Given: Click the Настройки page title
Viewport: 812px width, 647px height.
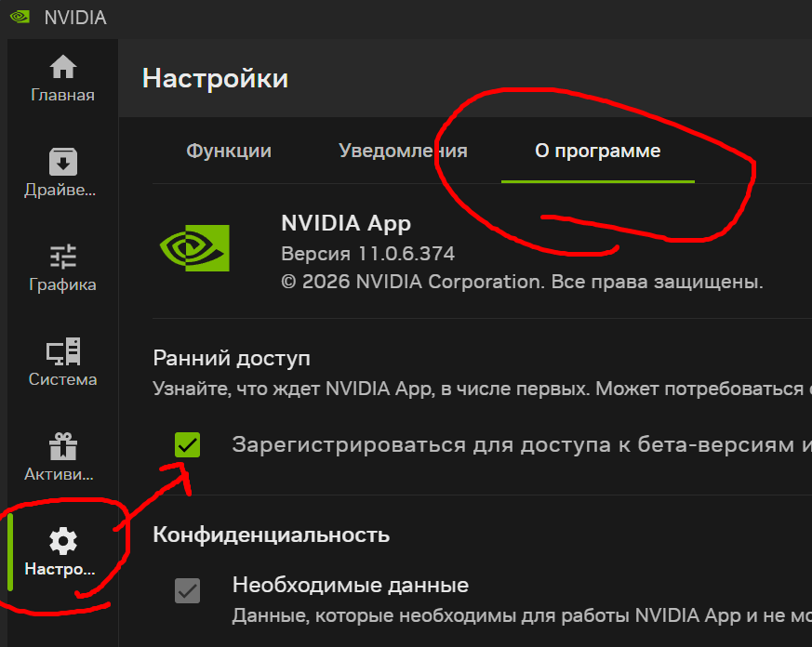Looking at the screenshot, I should [215, 79].
